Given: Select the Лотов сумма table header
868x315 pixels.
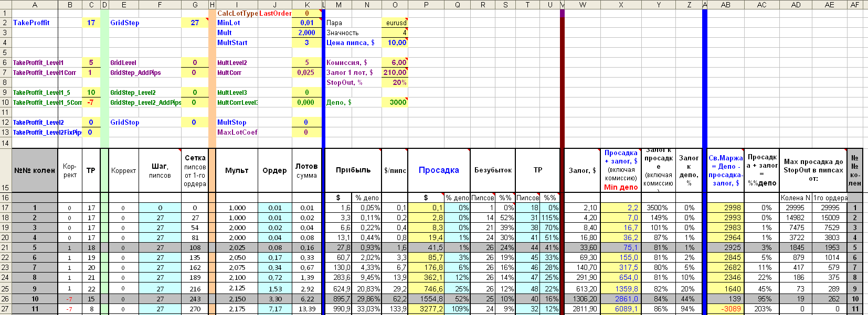Looking at the screenshot, I should click(306, 170).
